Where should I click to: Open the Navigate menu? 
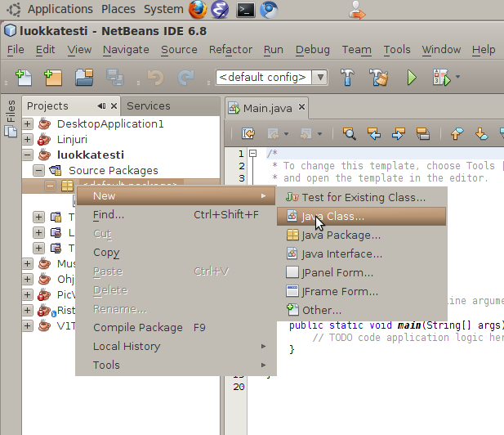point(126,50)
